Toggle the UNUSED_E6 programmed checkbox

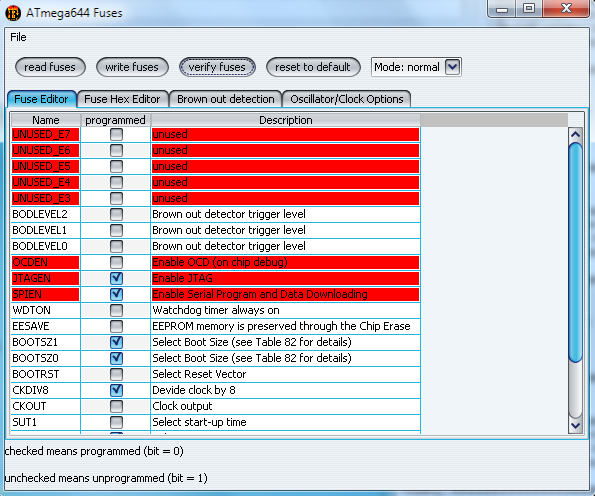pos(116,150)
